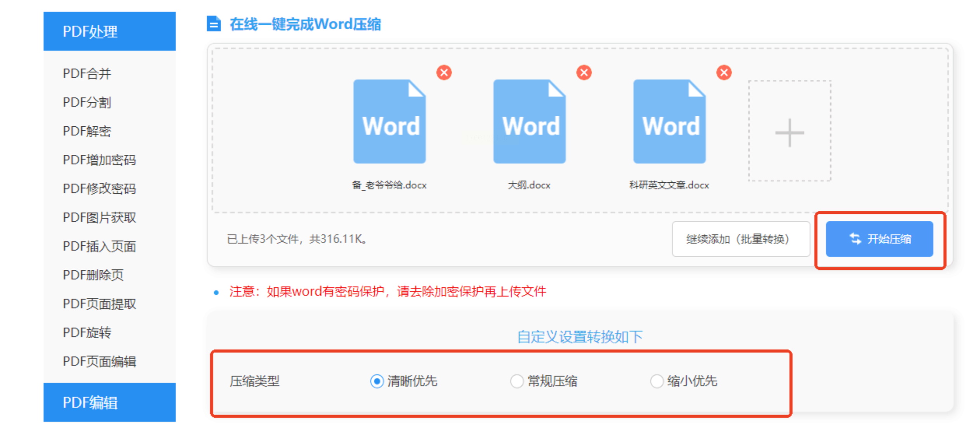Click the document icon beside page title
The width and height of the screenshot is (980, 423).
(213, 24)
